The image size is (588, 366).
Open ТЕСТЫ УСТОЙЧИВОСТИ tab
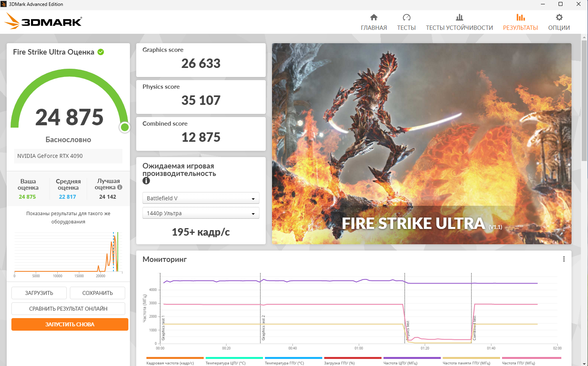(459, 22)
